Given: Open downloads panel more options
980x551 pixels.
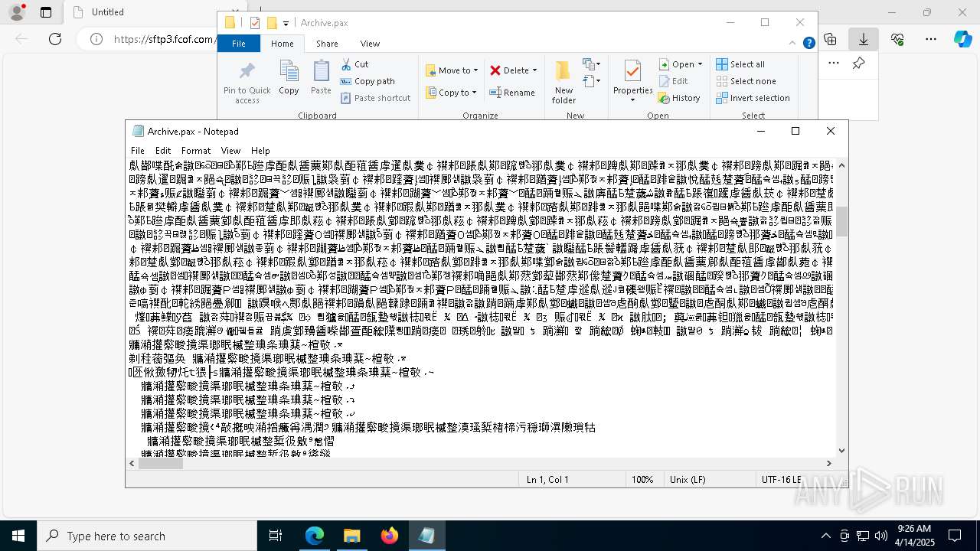Looking at the screenshot, I should pyautogui.click(x=834, y=64).
